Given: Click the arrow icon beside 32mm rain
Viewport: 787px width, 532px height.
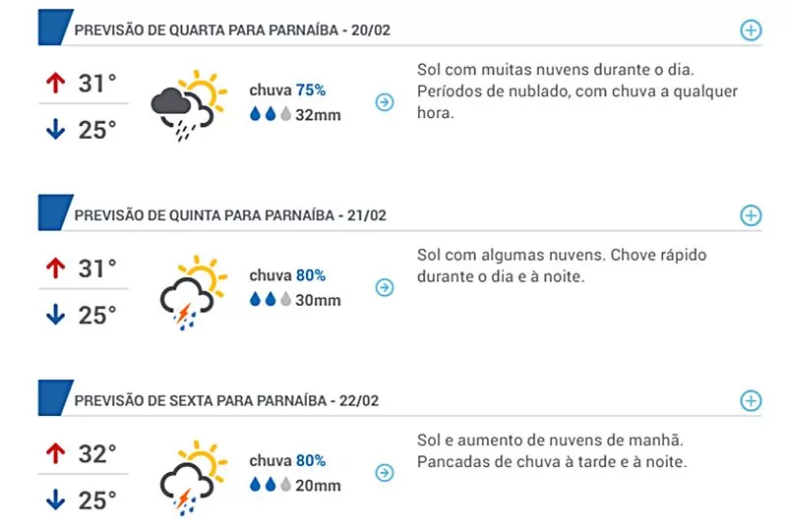Looking at the screenshot, I should pyautogui.click(x=385, y=101).
